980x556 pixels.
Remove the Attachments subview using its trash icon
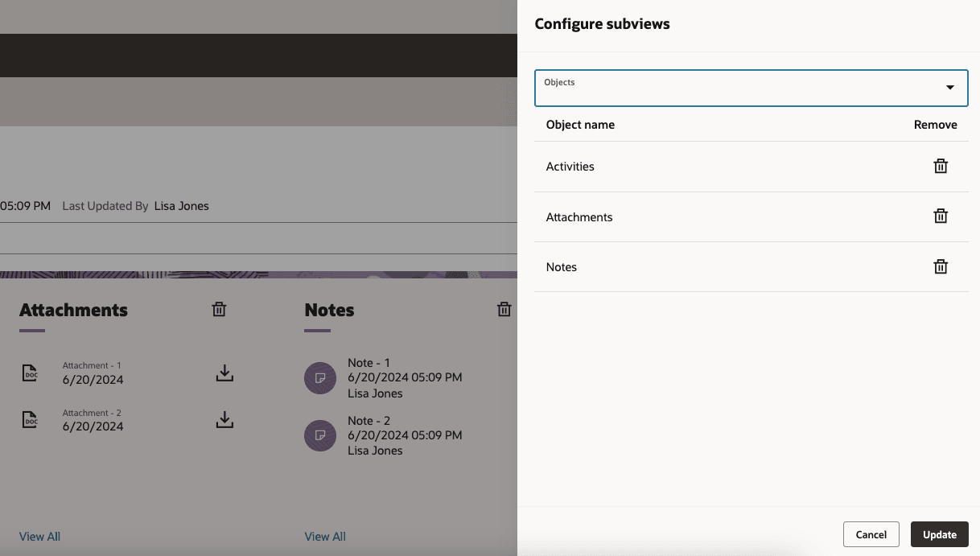click(941, 216)
